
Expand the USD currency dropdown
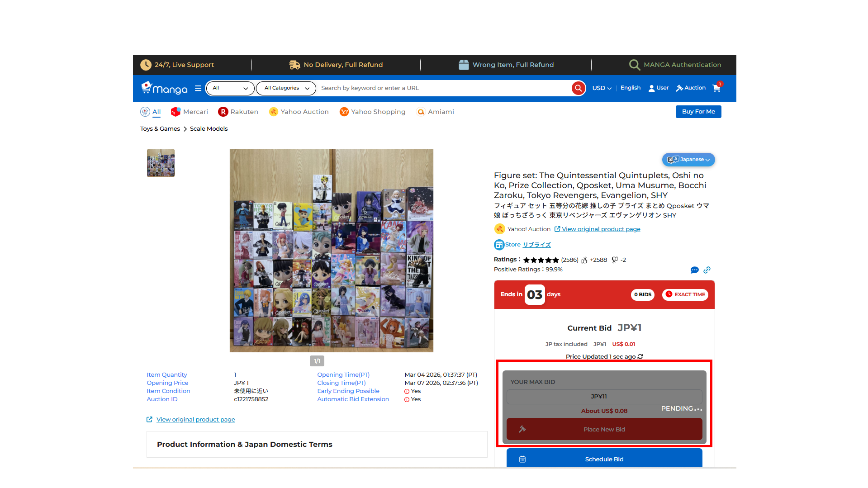pyautogui.click(x=602, y=88)
